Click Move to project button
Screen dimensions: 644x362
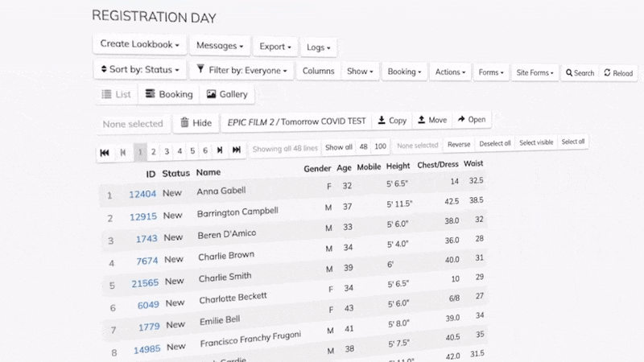[431, 120]
